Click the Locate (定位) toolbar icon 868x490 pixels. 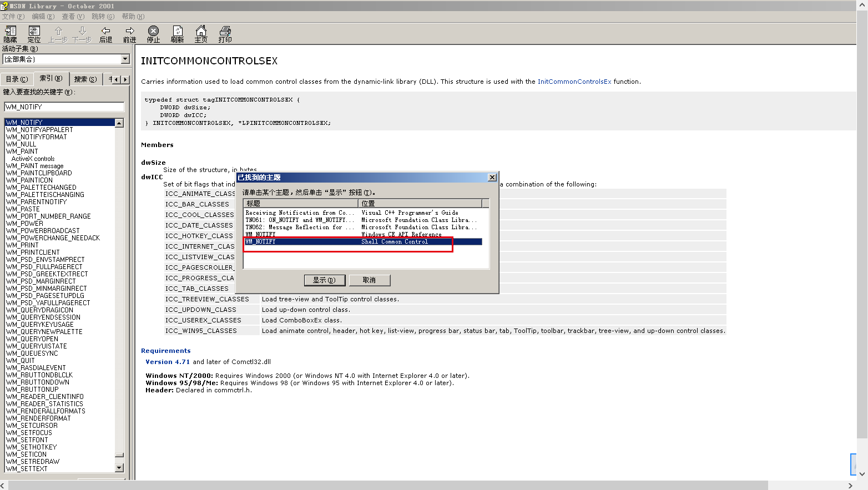coord(34,34)
